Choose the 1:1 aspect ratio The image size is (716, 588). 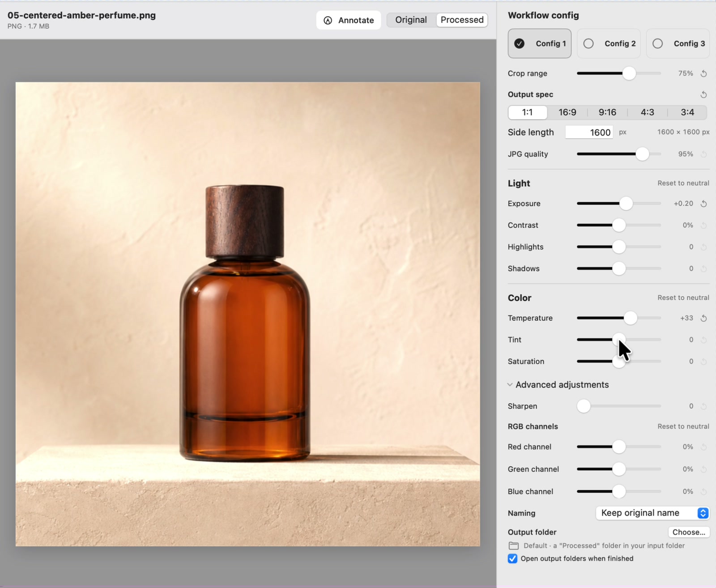(528, 112)
